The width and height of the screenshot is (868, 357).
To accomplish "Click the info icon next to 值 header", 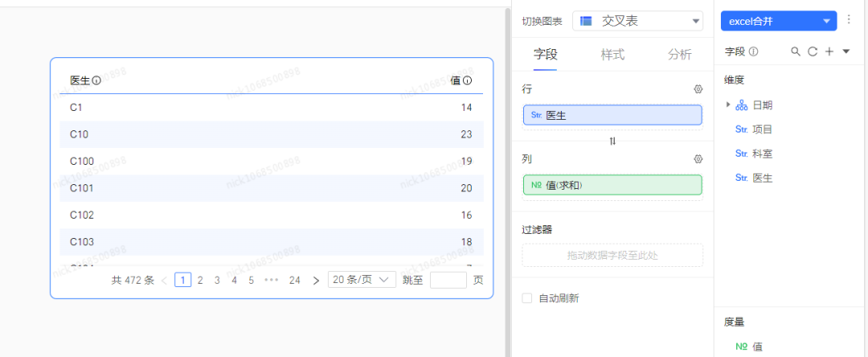I will [x=468, y=81].
